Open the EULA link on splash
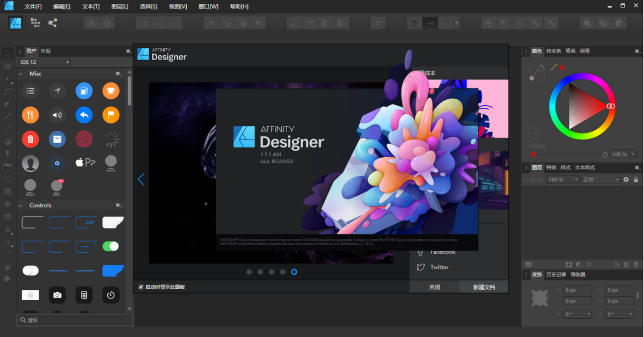Image resolution: width=644 pixels, height=337 pixels. point(265,161)
